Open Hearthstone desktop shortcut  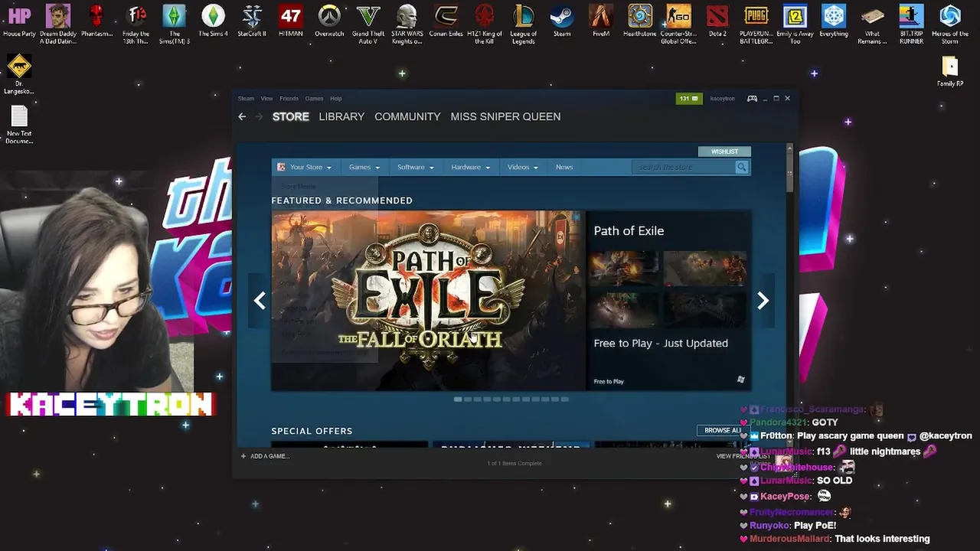[x=639, y=22]
